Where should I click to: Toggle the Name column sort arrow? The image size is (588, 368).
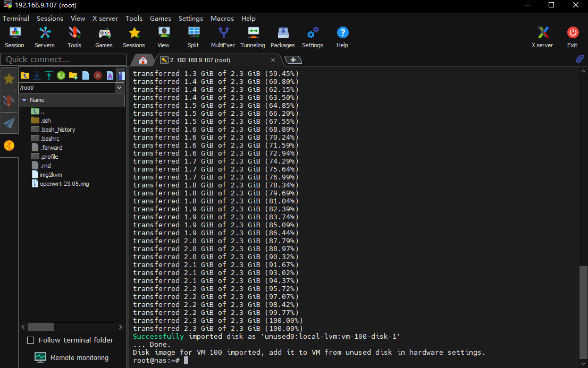24,100
